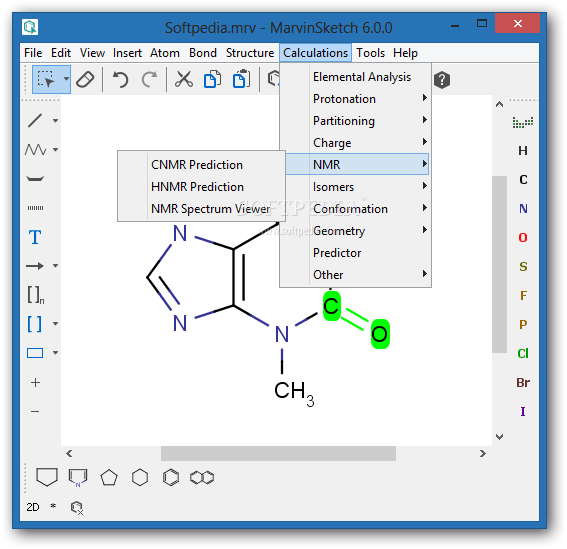
Task: Click the horizontal scrollbar thumb
Action: click(x=278, y=453)
